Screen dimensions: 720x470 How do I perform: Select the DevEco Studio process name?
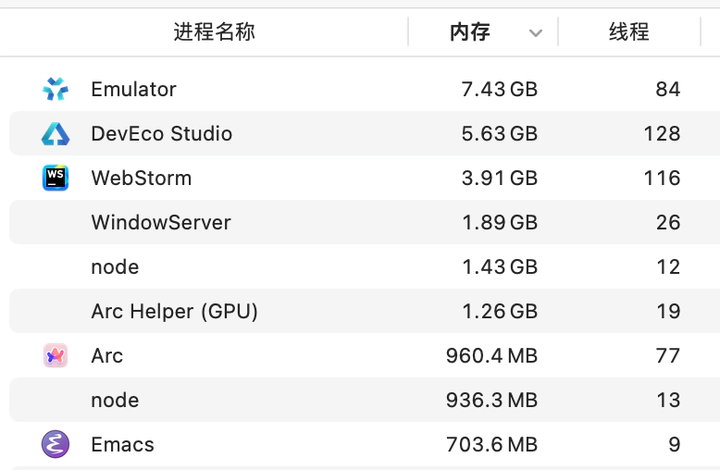click(161, 134)
